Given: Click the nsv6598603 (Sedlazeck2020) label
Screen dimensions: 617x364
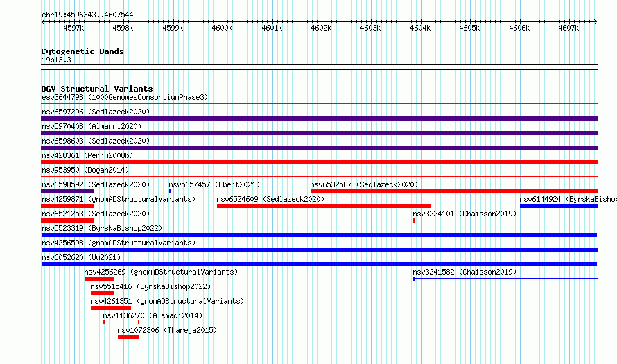Looking at the screenshot, I should [x=96, y=141].
